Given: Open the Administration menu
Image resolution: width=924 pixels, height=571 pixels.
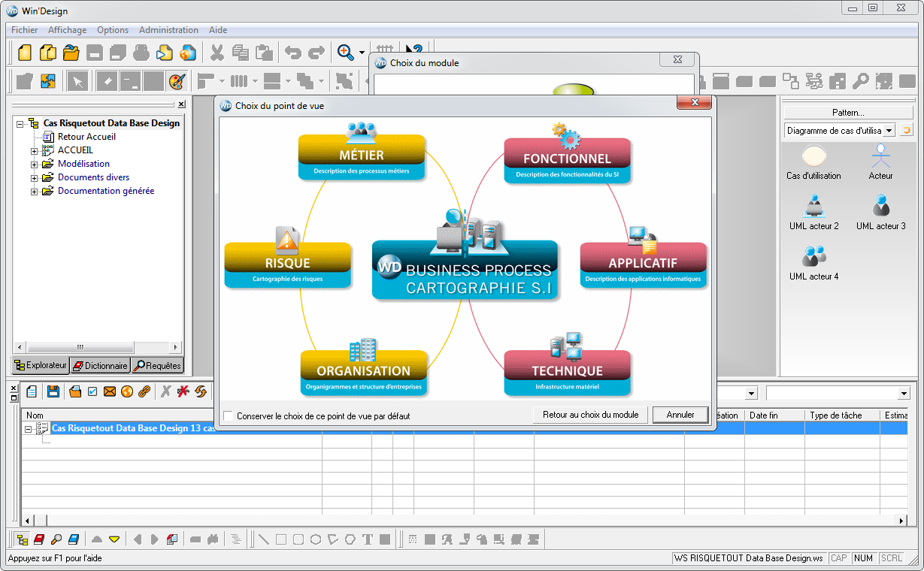Looking at the screenshot, I should [x=168, y=30].
